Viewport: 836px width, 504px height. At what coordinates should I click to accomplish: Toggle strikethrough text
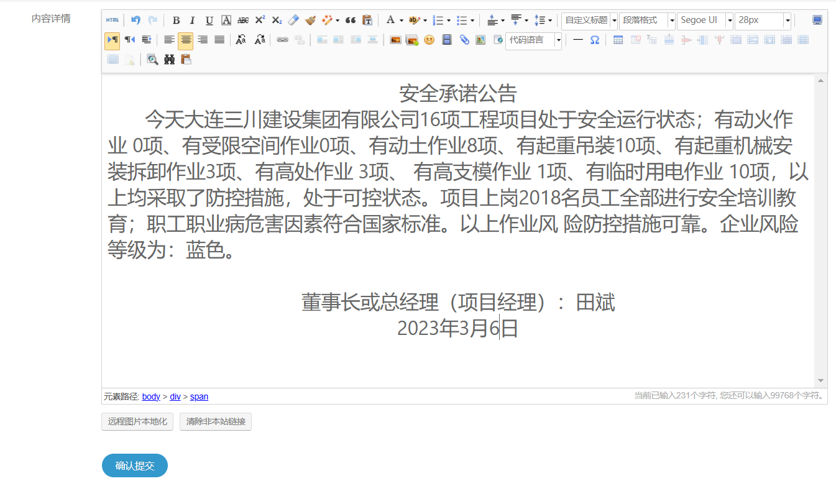(x=243, y=21)
